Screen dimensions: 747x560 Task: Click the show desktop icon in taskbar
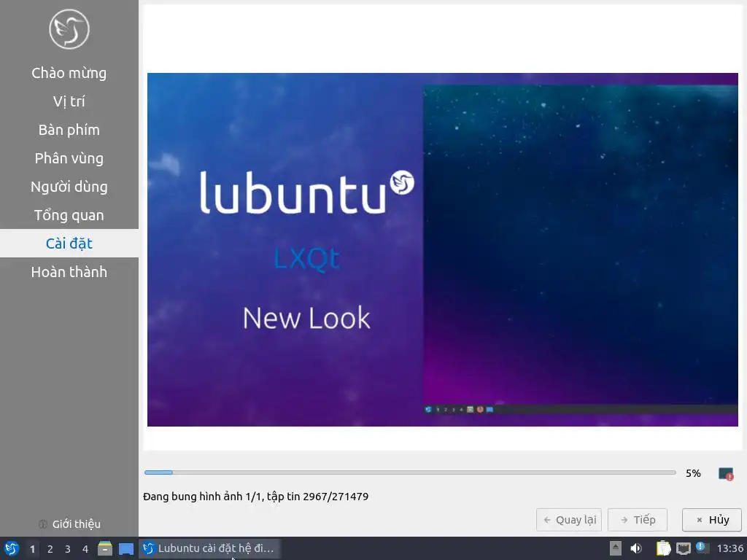[x=125, y=549]
